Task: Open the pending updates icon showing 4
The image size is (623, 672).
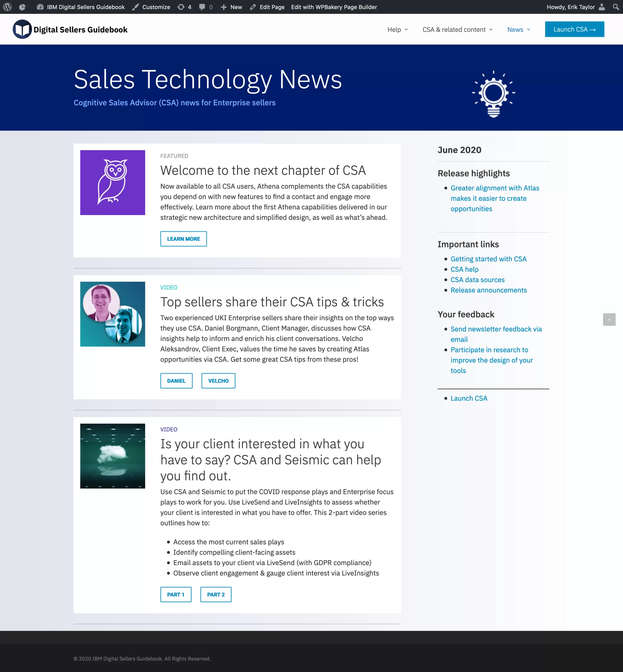Action: coord(184,7)
